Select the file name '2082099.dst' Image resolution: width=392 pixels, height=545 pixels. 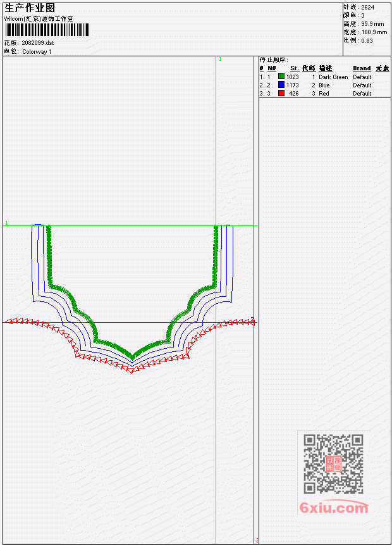coord(38,43)
